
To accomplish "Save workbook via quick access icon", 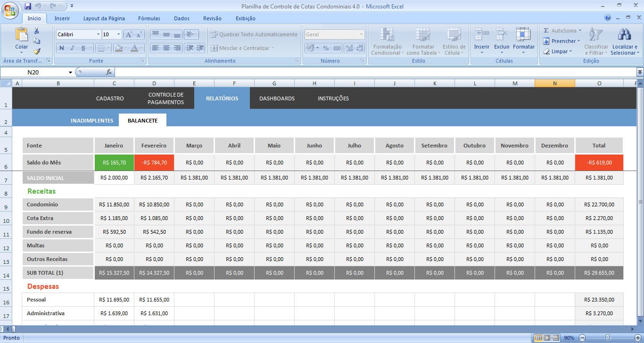I will tap(28, 6).
